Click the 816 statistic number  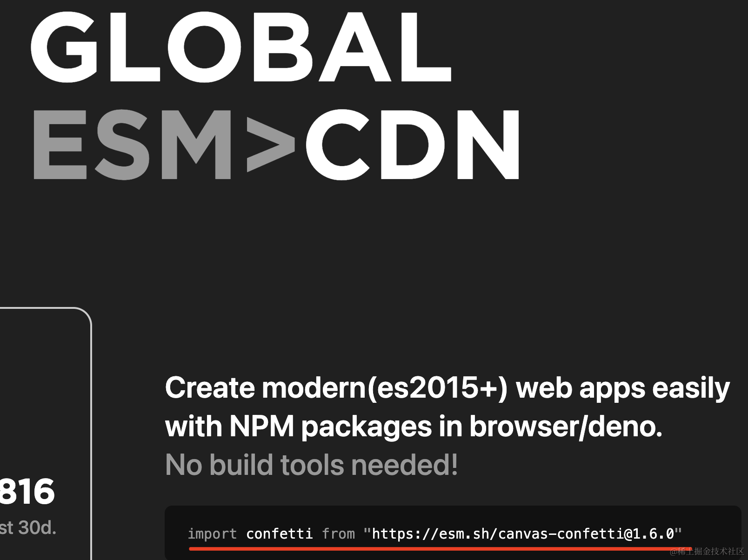(27, 491)
